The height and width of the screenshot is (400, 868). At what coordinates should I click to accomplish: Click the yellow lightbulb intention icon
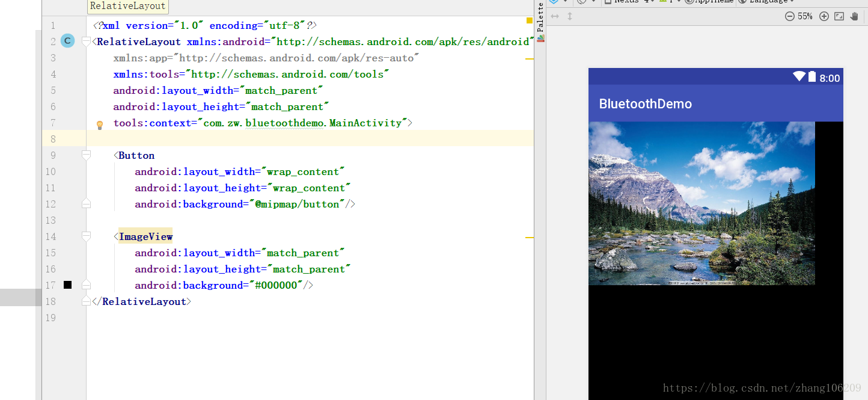(100, 125)
